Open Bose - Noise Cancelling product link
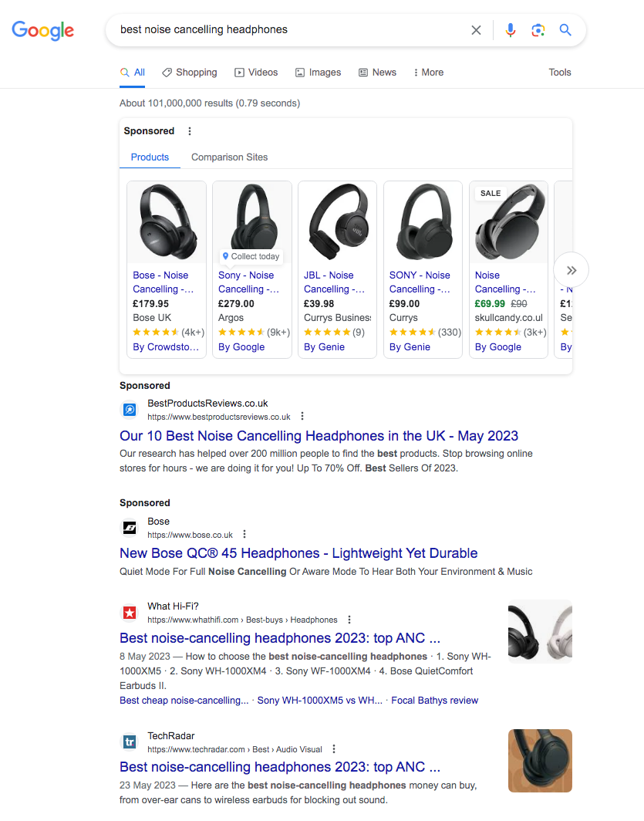 pos(163,282)
